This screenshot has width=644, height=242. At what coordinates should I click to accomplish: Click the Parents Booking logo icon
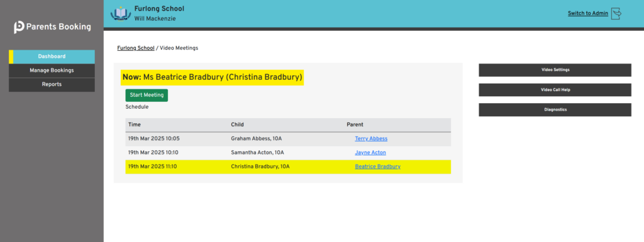19,27
